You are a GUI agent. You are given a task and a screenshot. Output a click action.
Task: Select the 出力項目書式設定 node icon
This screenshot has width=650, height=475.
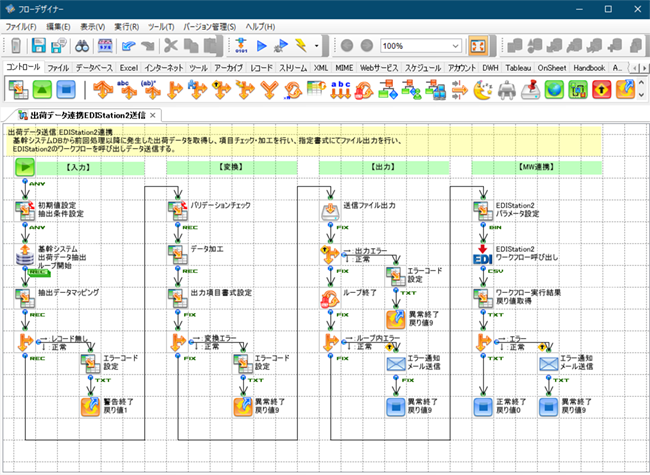coord(177,298)
